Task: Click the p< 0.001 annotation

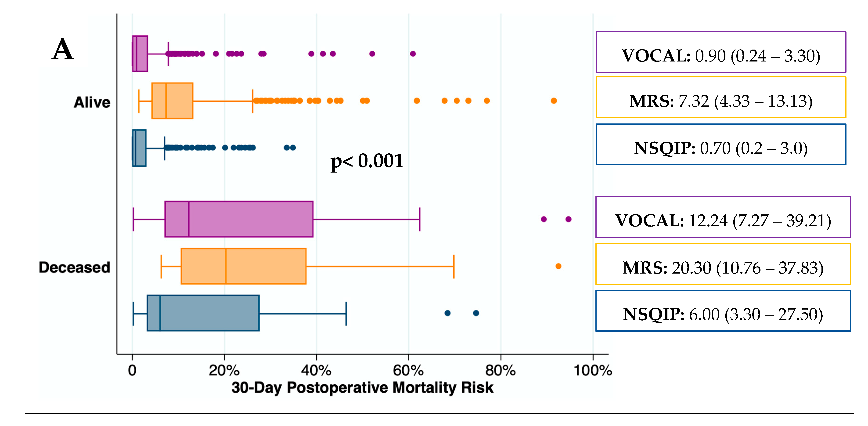Action: tap(367, 161)
